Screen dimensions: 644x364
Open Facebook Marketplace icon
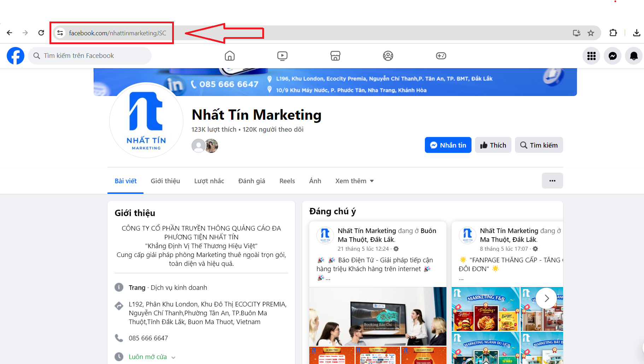[335, 56]
